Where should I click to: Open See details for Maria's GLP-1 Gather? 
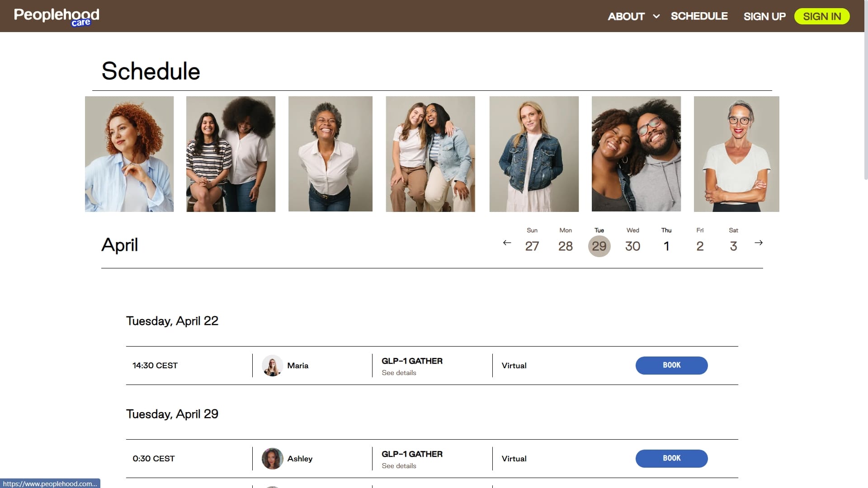pyautogui.click(x=399, y=373)
